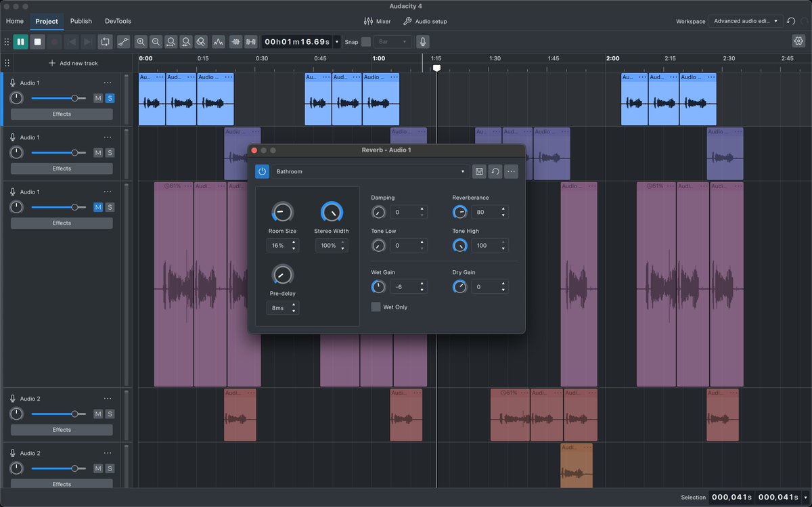The image size is (812, 507).
Task: Click the silence audio selection icon
Action: (x=251, y=42)
